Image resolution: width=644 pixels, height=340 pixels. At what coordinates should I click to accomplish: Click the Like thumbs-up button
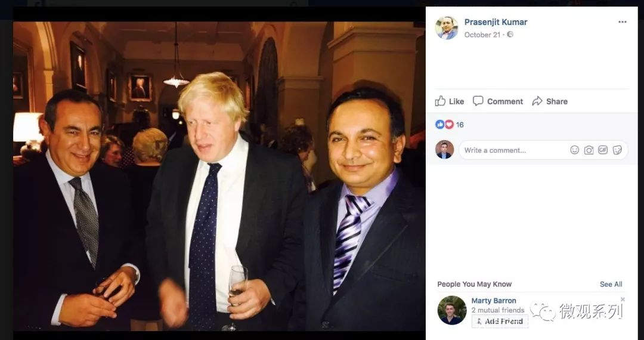(x=450, y=101)
